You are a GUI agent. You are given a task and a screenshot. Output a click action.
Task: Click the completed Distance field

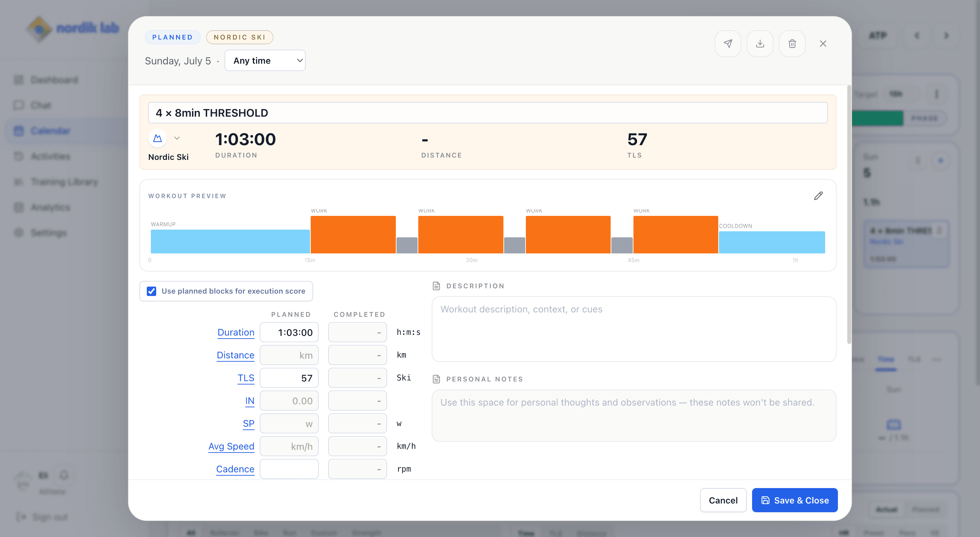358,355
